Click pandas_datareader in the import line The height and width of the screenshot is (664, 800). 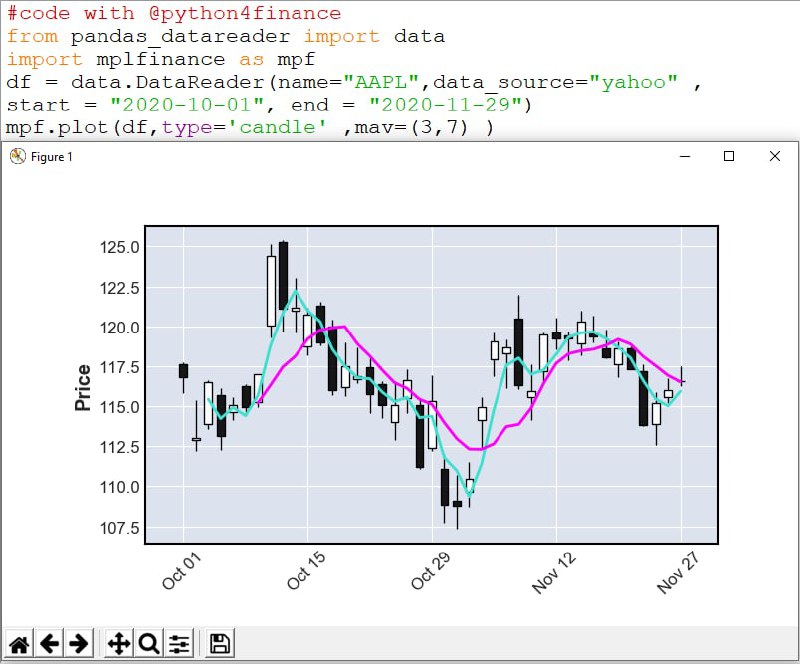181,37
